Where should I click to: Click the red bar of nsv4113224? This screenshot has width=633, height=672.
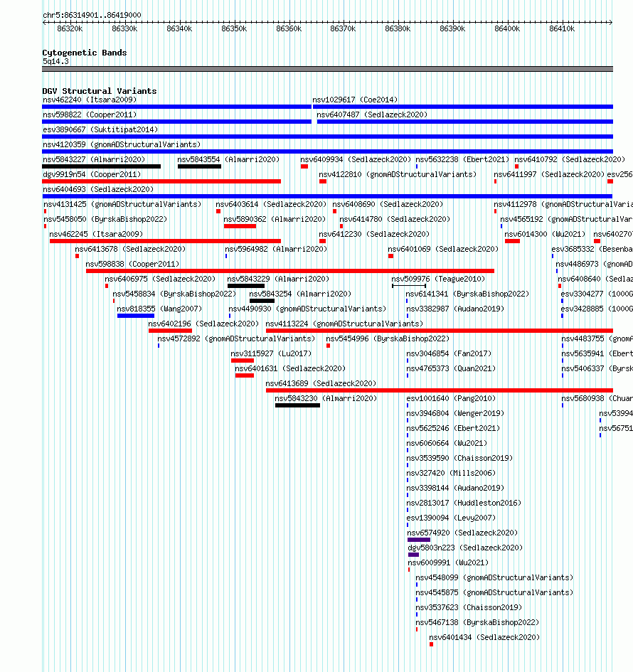pos(440,331)
